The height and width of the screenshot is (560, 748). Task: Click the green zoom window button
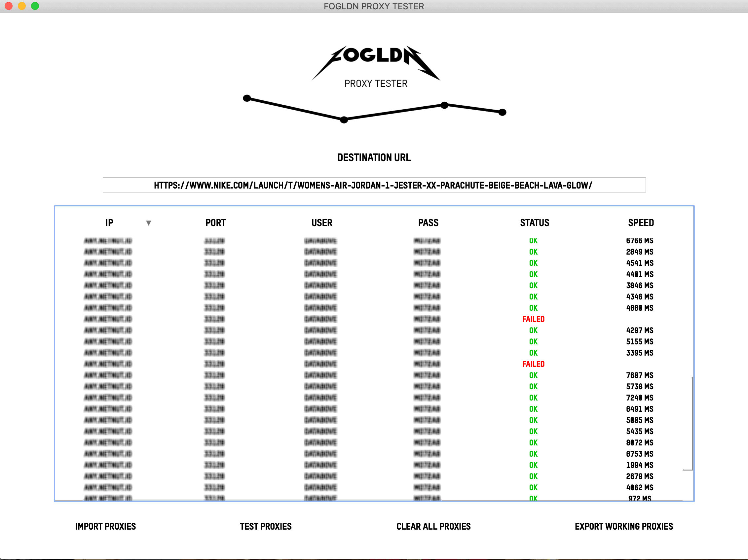point(35,6)
